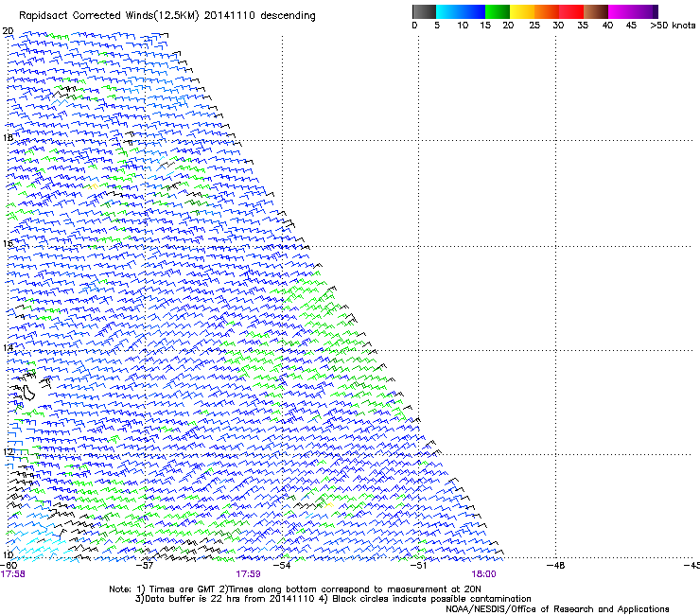Click the '45' label under color bar
Screen dimensions: 700x615
tap(631, 26)
